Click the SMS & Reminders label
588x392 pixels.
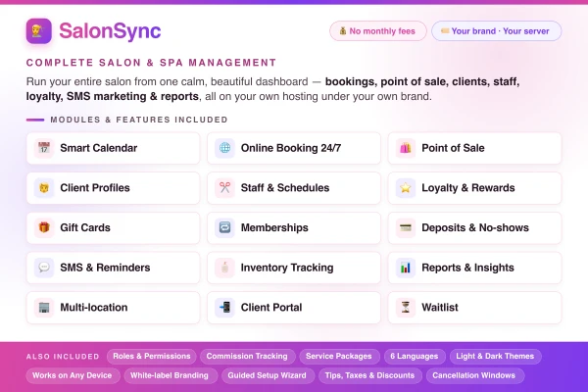(105, 268)
